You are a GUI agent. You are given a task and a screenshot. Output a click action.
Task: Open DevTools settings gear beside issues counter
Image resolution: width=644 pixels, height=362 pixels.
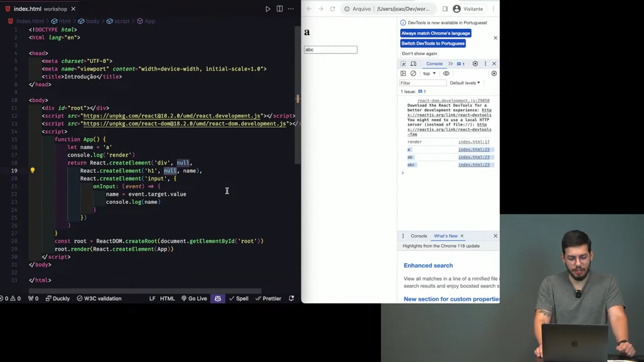point(475,64)
